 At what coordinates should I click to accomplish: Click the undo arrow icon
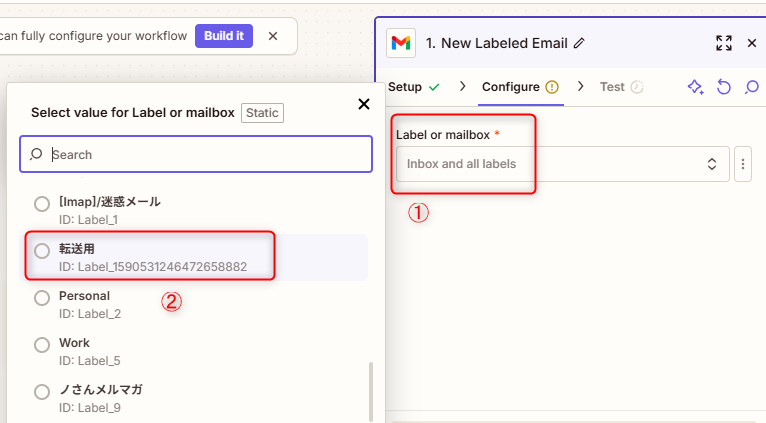[724, 87]
